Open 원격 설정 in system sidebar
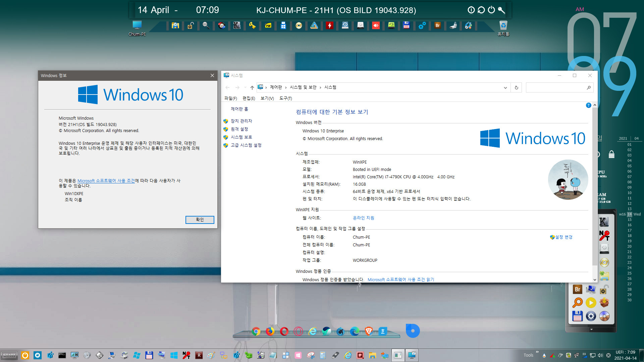The image size is (644, 362). point(239,129)
